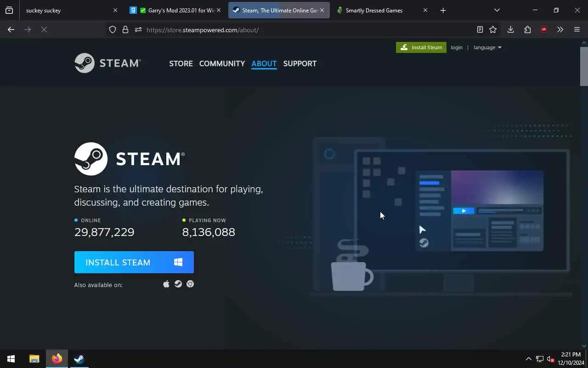Click the green Install Steam header button

[421, 47]
